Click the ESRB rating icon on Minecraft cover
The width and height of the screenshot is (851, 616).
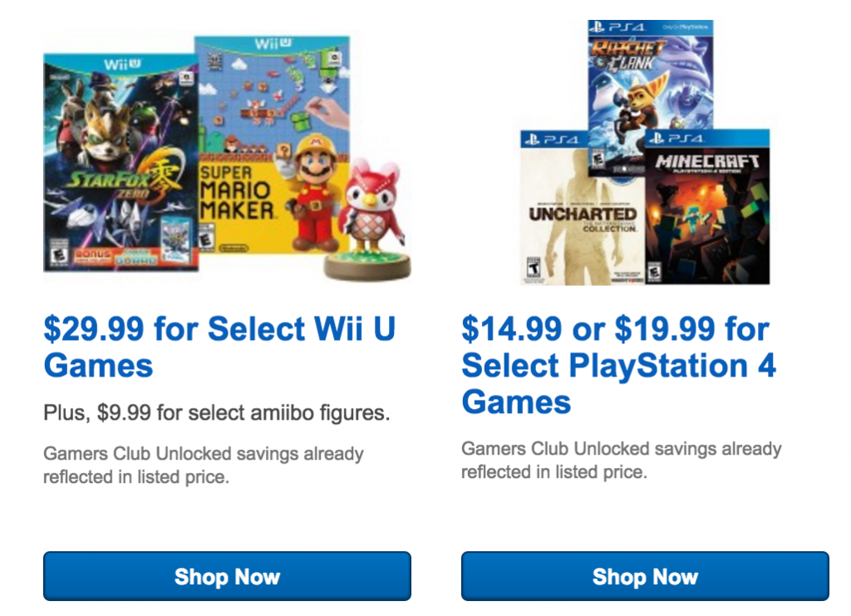coord(654,272)
